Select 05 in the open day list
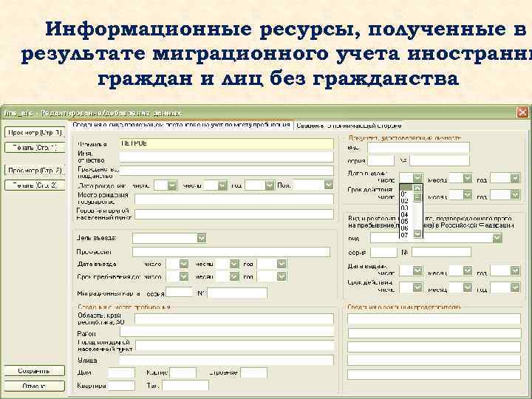The height and width of the screenshot is (399, 532). tap(404, 222)
